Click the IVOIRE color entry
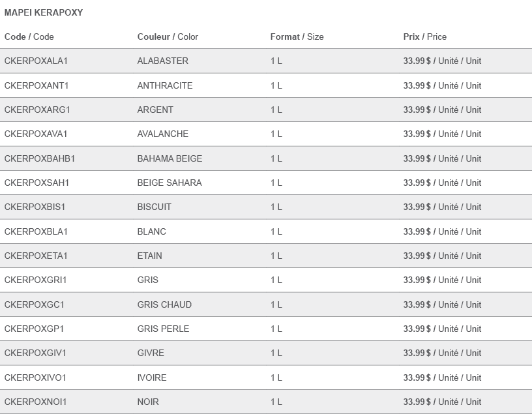This screenshot has height=414, width=532. point(152,377)
